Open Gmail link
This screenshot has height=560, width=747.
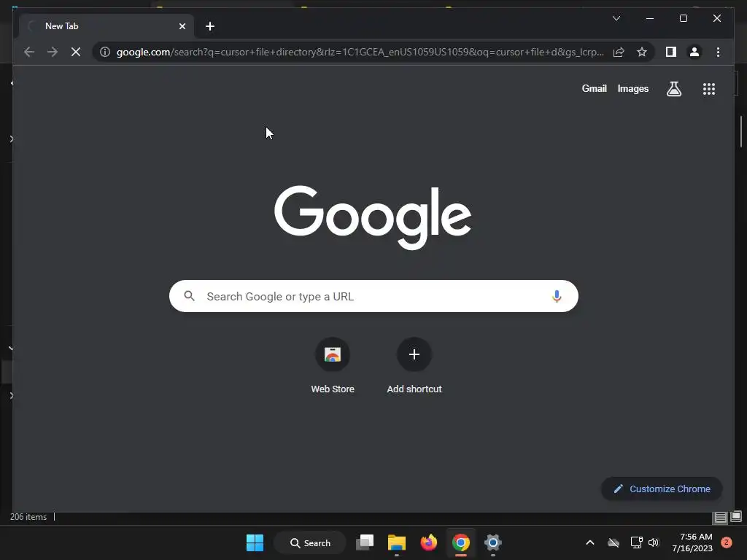tap(594, 88)
